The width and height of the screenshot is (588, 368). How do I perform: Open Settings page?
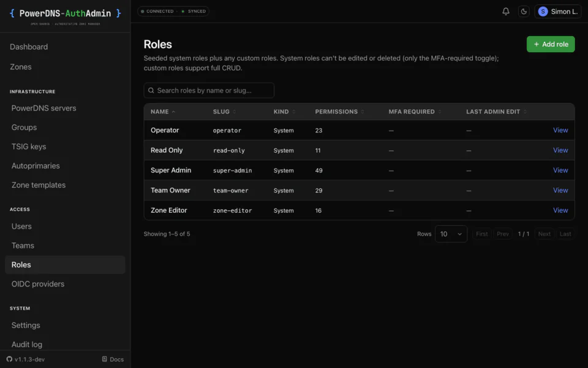click(26, 325)
